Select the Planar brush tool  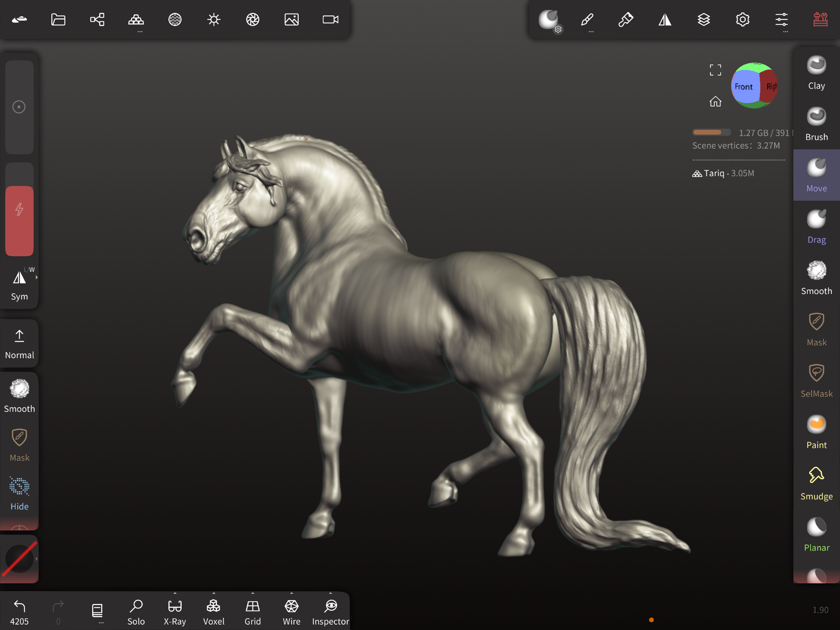816,535
